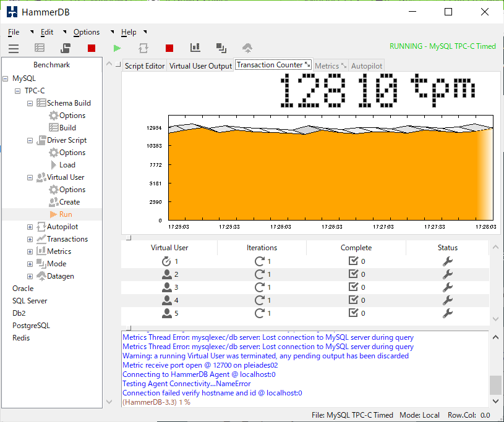This screenshot has height=422, width=504.
Task: Collapse the Schema Build node
Action: 30,103
